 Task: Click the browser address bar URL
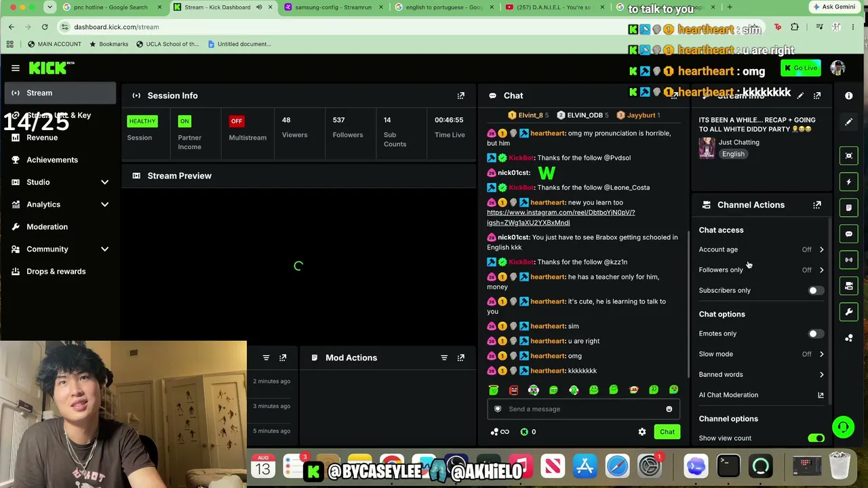[x=116, y=27]
